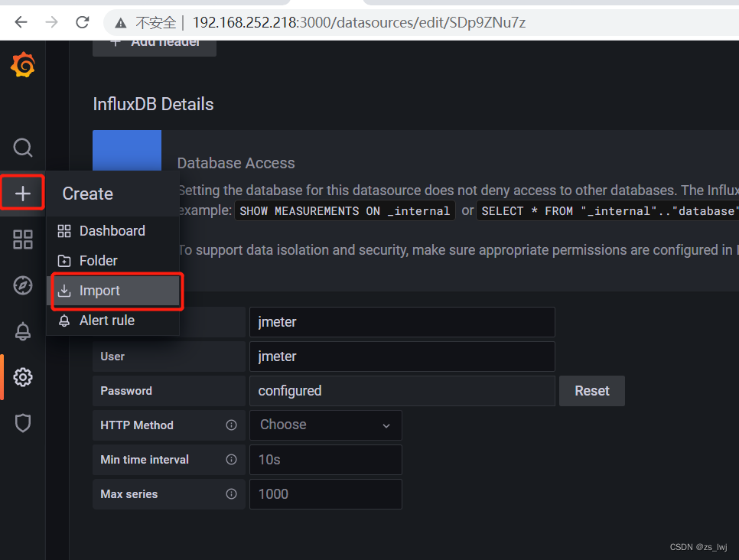Image resolution: width=739 pixels, height=560 pixels.
Task: Focus the Max series 1000 field
Action: click(x=326, y=494)
